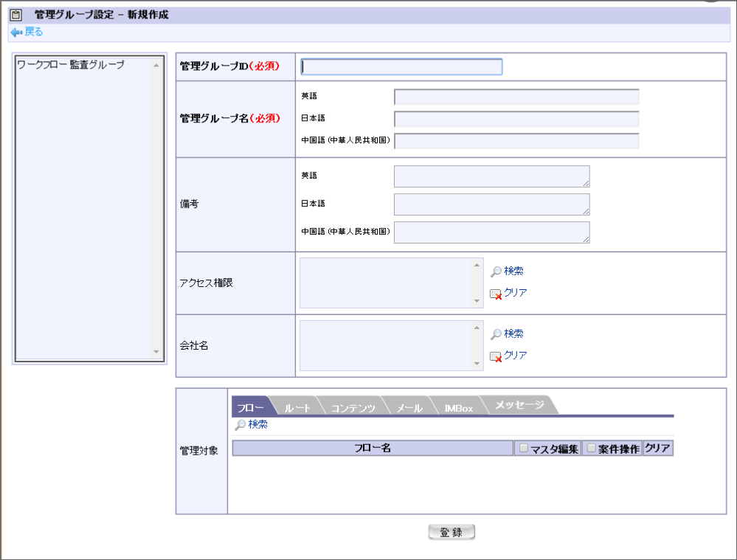Enable マスタ編集 checkbox
The image size is (737, 560).
(523, 448)
